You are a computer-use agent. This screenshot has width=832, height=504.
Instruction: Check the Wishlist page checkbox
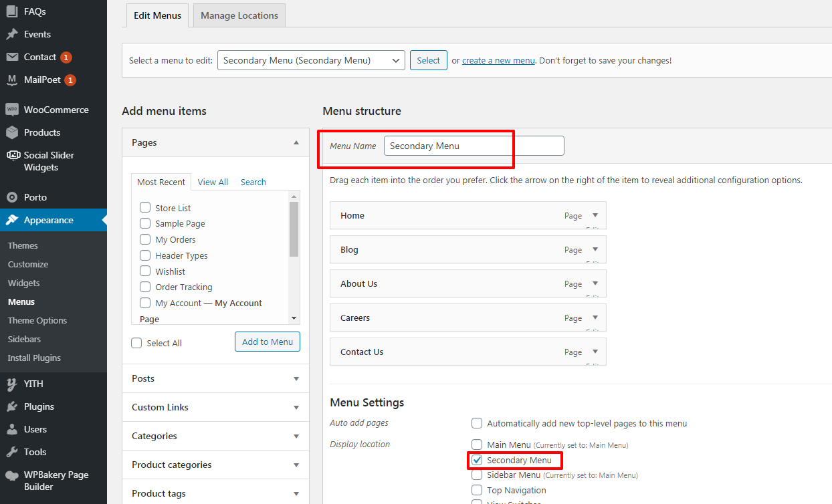point(145,271)
